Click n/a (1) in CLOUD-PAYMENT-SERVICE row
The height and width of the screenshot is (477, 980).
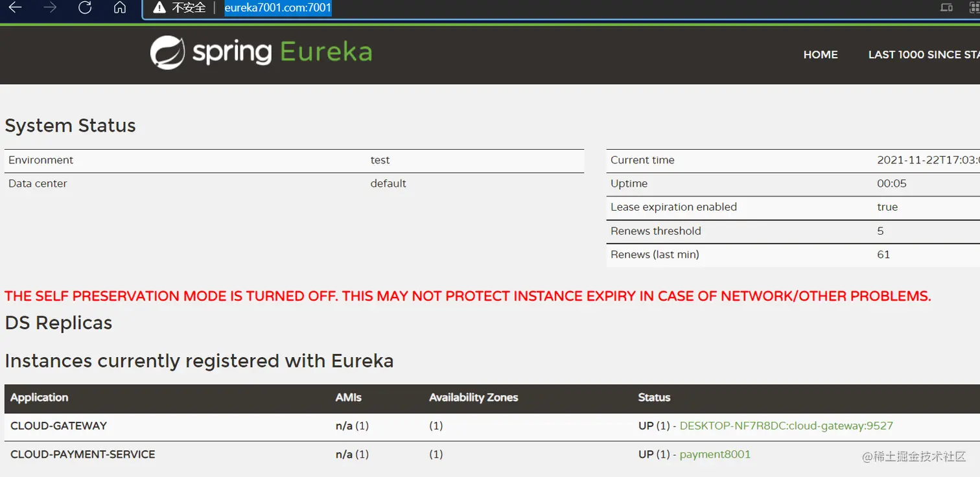(352, 454)
